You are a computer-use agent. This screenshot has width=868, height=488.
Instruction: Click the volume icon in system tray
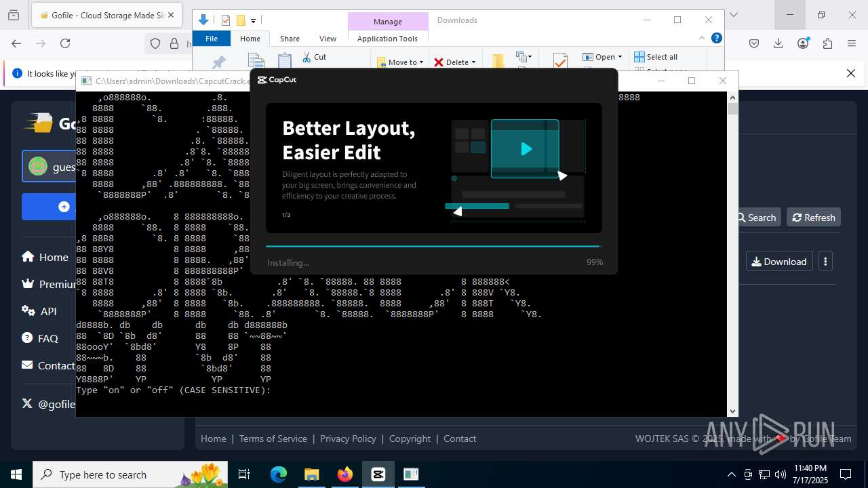click(780, 474)
